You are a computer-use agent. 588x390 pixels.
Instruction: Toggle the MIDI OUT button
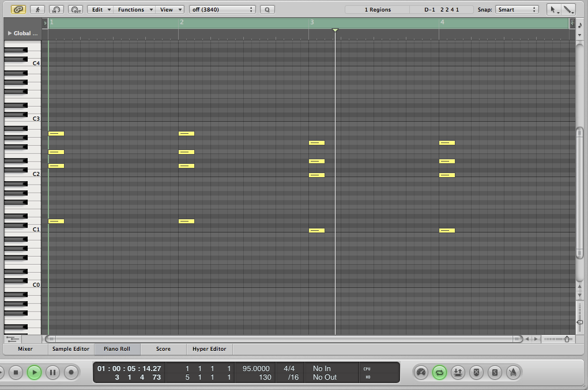click(x=76, y=9)
